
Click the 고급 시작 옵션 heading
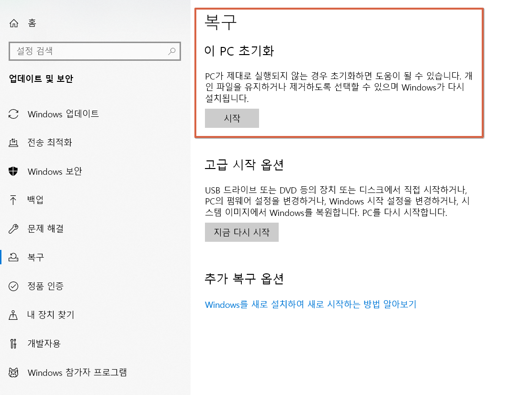pyautogui.click(x=244, y=165)
